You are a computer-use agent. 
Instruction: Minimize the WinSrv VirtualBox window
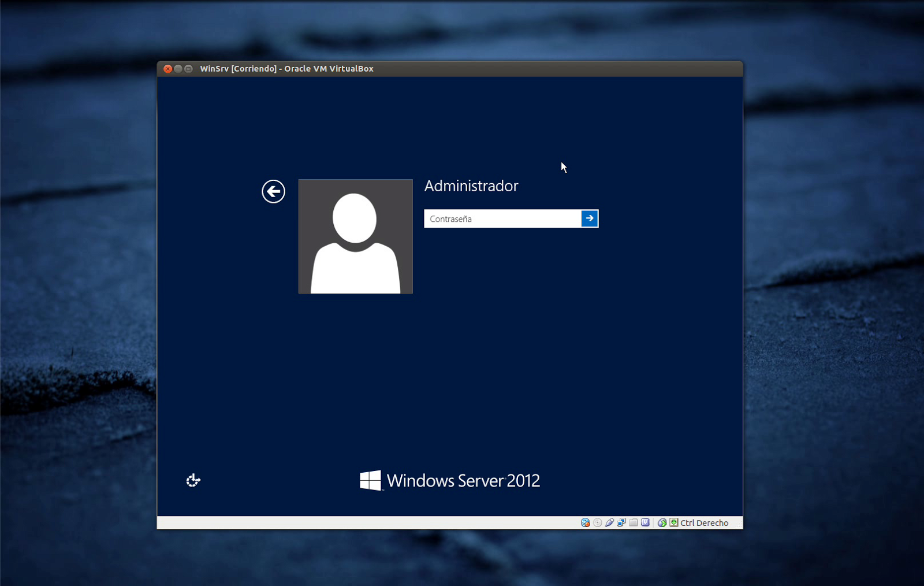click(178, 69)
